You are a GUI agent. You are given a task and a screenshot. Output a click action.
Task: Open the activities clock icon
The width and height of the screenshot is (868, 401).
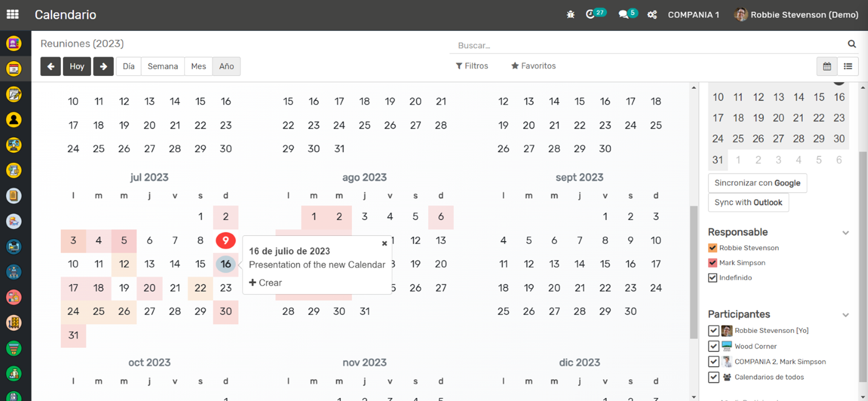coord(591,15)
